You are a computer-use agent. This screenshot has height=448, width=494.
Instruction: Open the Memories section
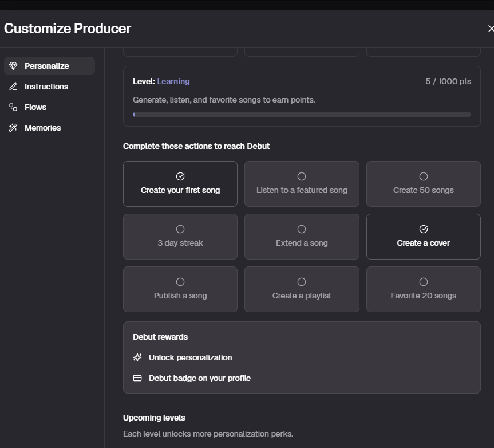43,127
